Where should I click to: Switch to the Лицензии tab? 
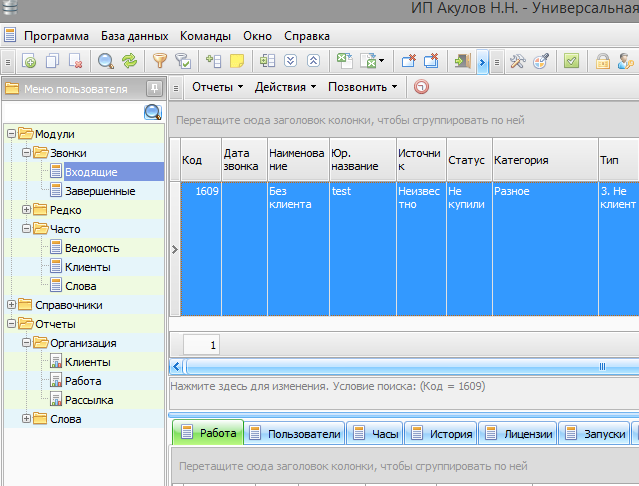[518, 433]
